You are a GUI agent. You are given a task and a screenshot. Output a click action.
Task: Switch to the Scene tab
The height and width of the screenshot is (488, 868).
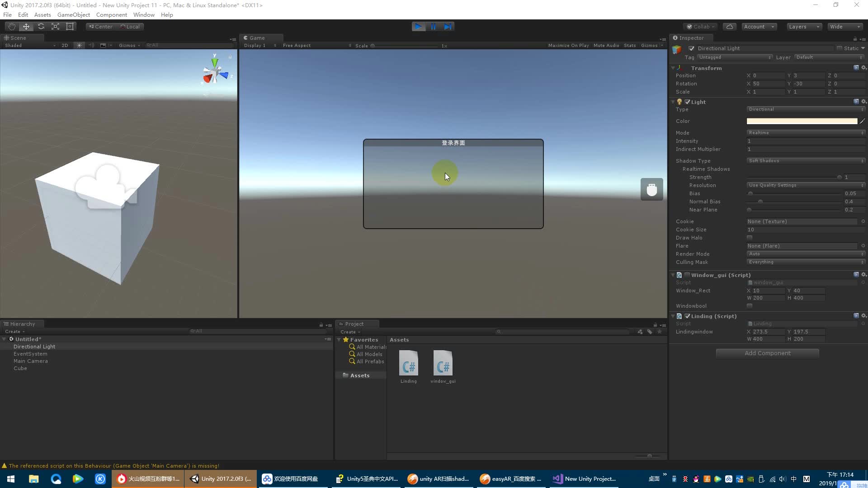[x=18, y=38]
